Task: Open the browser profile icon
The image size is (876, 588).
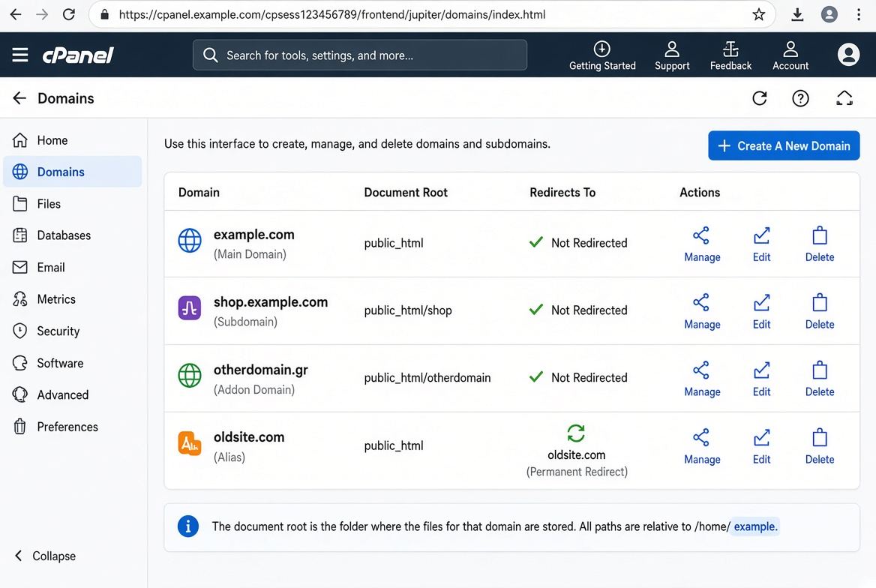Action: point(829,14)
